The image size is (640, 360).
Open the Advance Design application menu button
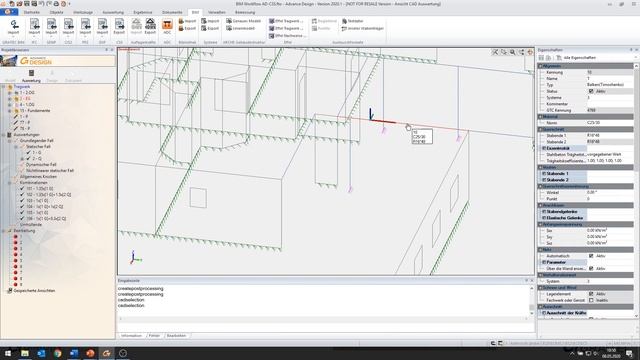coord(9,12)
